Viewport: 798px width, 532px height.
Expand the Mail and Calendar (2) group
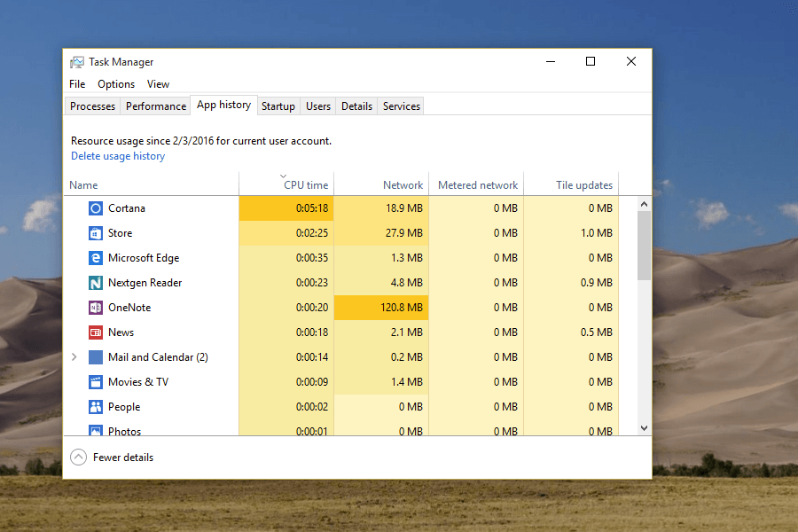point(74,356)
